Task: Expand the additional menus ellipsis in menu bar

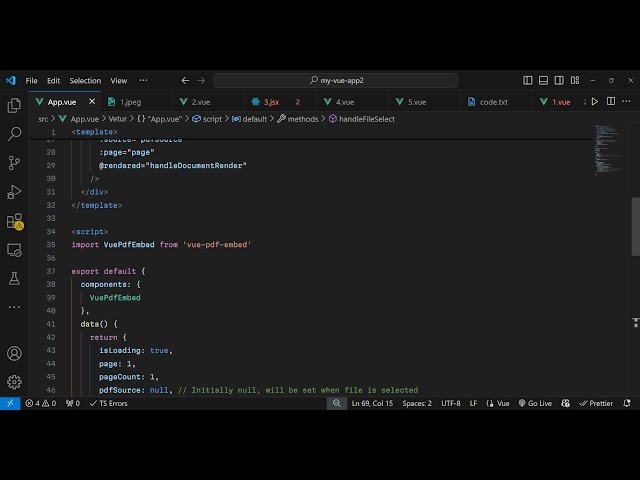Action: pos(143,80)
